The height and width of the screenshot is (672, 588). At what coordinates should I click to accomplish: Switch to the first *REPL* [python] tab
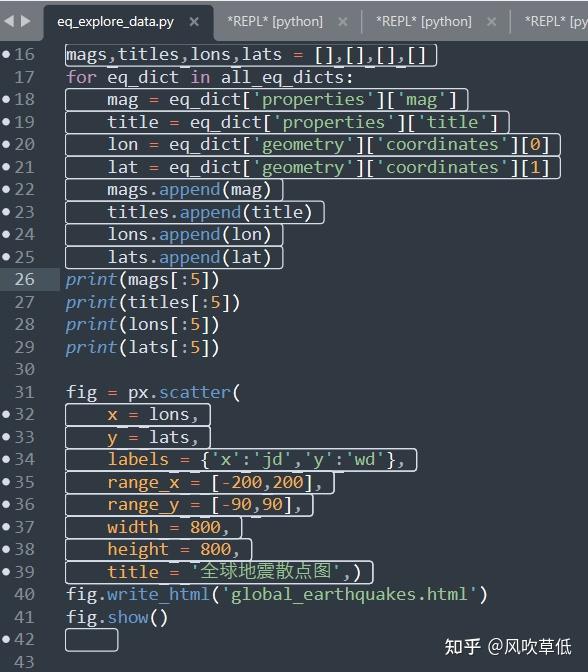pyautogui.click(x=275, y=21)
